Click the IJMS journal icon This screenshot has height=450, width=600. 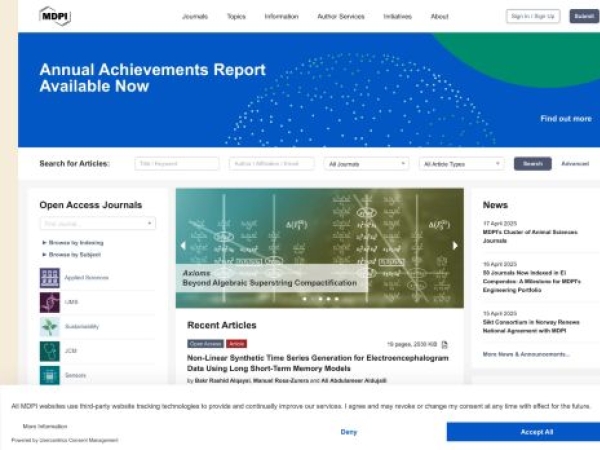(50, 302)
